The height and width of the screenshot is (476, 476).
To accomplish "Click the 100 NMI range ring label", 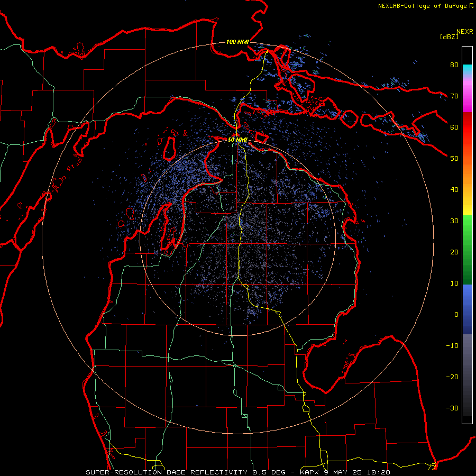I will coord(237,42).
